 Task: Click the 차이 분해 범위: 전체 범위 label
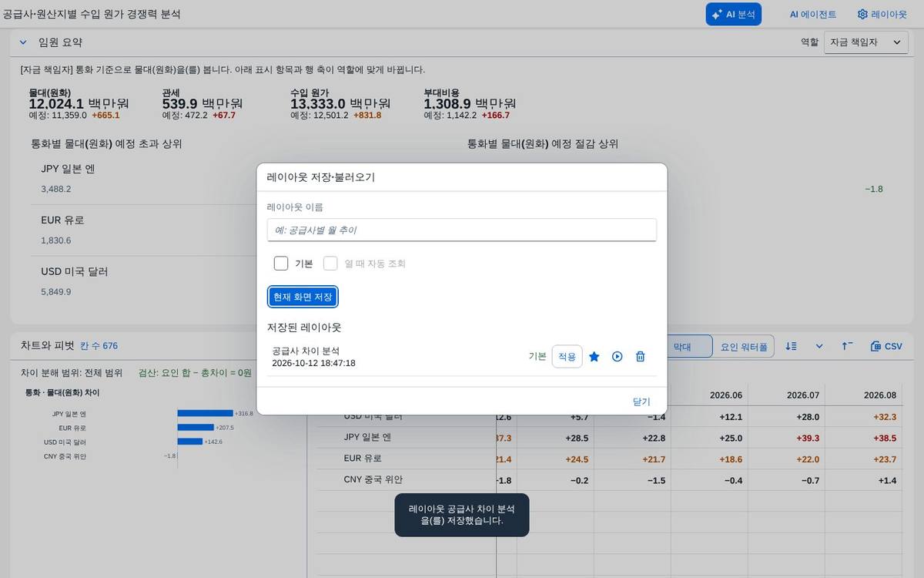[x=72, y=372]
